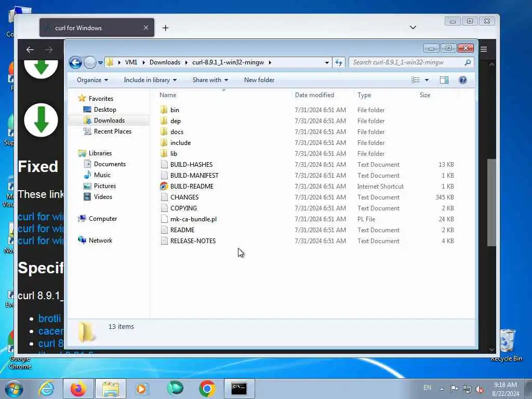Expand address bar history dropdown
Viewport: 532px width, 399px height.
(327, 62)
